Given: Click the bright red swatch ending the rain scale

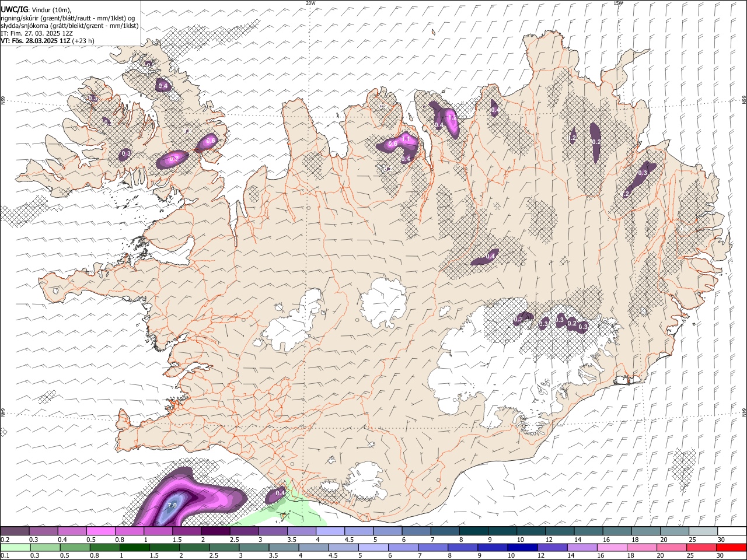Looking at the screenshot, I should pos(731,547).
